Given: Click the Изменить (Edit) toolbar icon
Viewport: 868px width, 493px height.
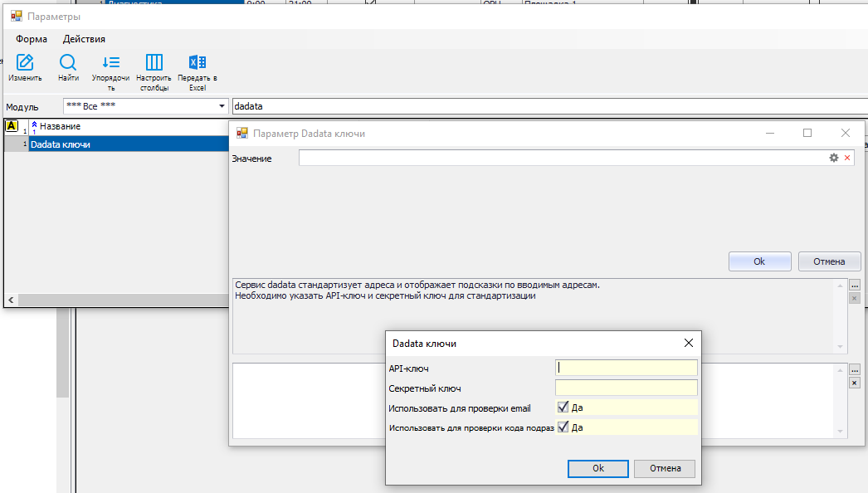Looking at the screenshot, I should pyautogui.click(x=25, y=63).
